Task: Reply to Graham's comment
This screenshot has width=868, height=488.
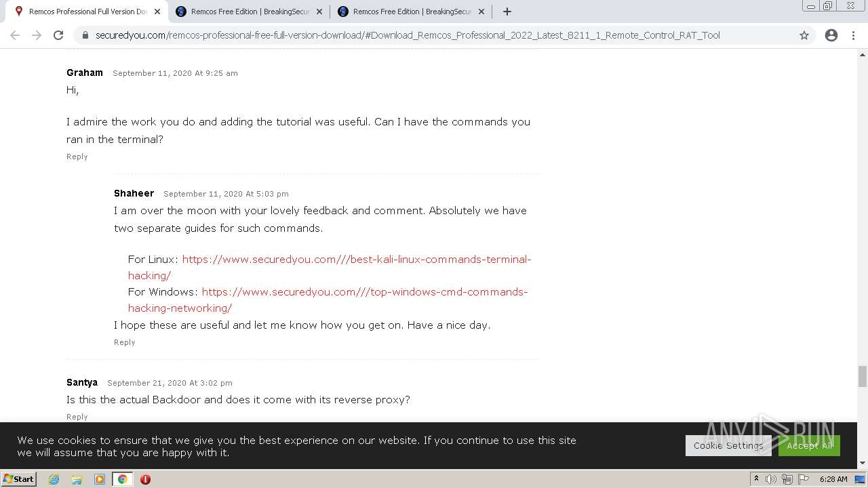Action: [77, 157]
